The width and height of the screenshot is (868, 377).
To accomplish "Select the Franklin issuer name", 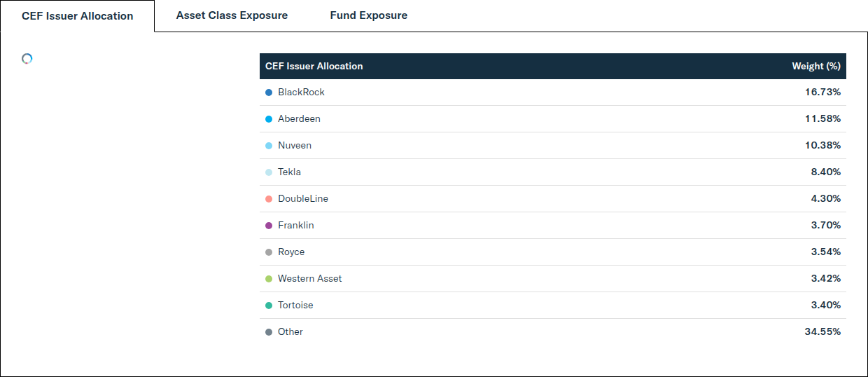I will click(x=296, y=225).
